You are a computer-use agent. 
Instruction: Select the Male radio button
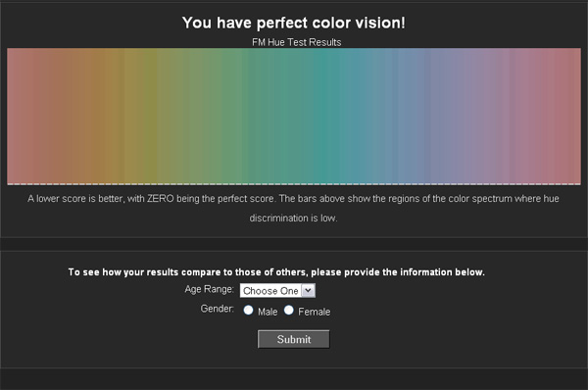248,310
